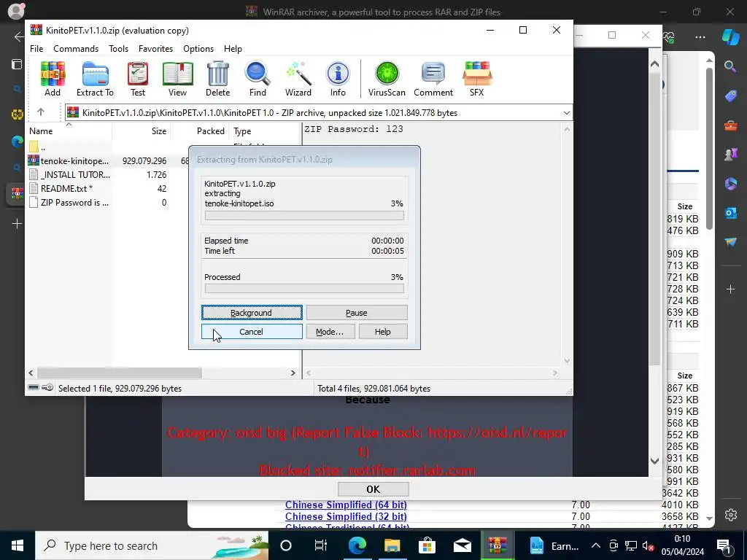Open the Help menu

pyautogui.click(x=233, y=49)
